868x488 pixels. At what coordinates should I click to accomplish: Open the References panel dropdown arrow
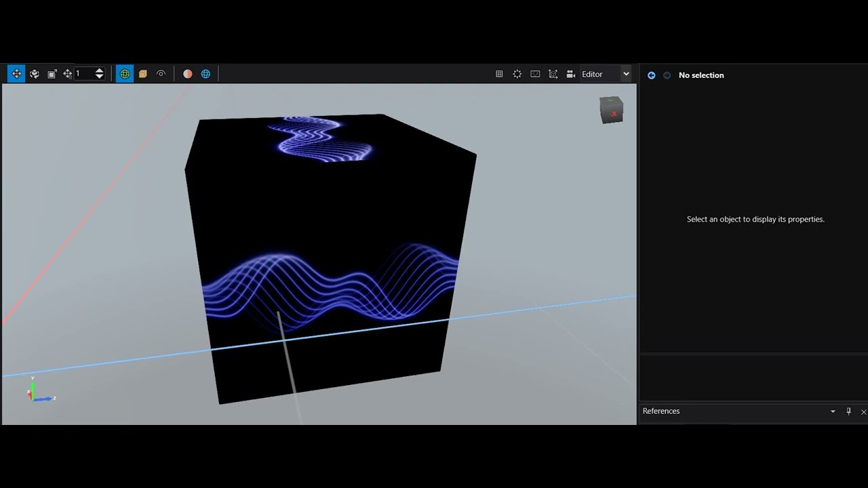click(833, 411)
